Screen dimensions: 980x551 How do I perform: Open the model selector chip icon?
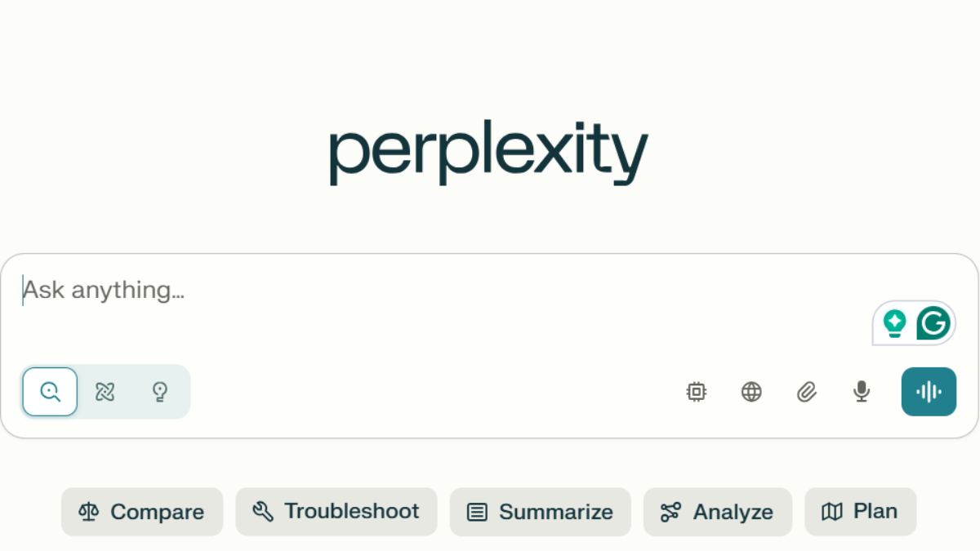click(x=696, y=392)
